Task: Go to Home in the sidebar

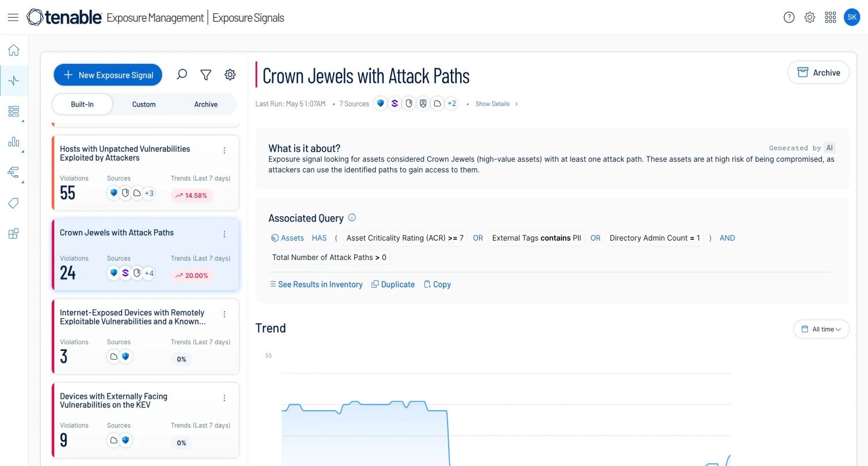Action: [x=14, y=50]
